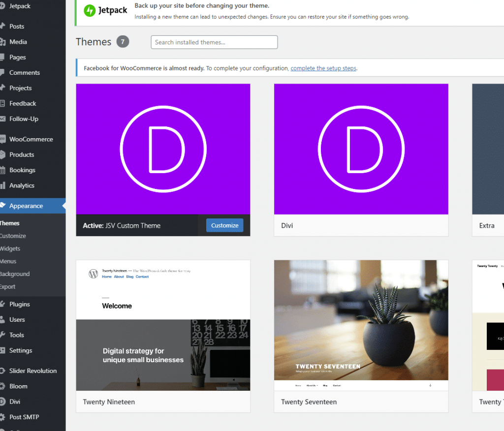Image resolution: width=504 pixels, height=431 pixels.
Task: Open the Appearance menu
Action: click(x=26, y=206)
